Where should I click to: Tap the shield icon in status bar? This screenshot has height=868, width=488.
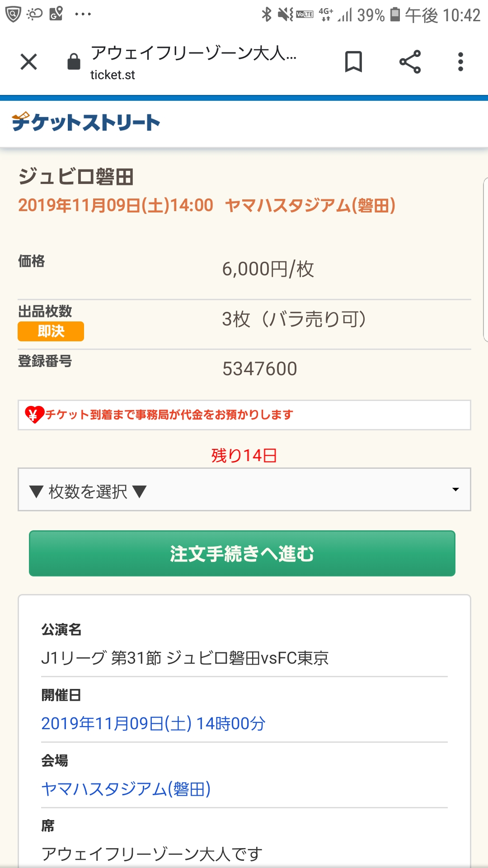click(x=13, y=14)
